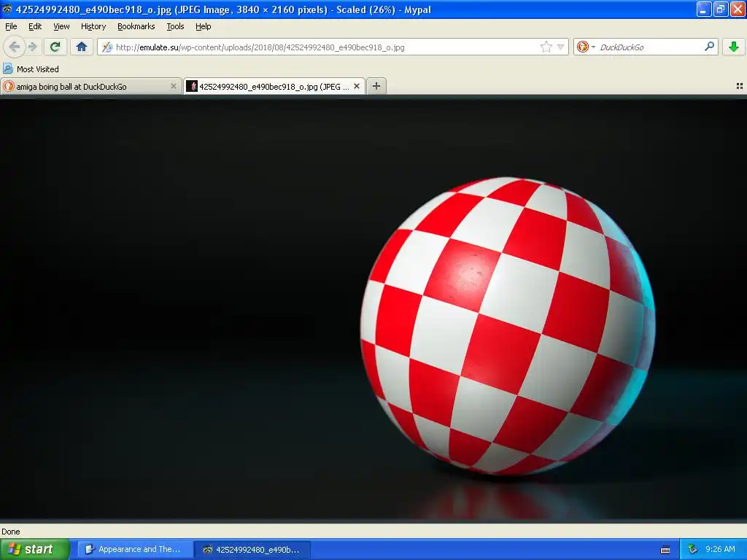Select the 42524992480 Mypal taskbar button

[x=252, y=549]
